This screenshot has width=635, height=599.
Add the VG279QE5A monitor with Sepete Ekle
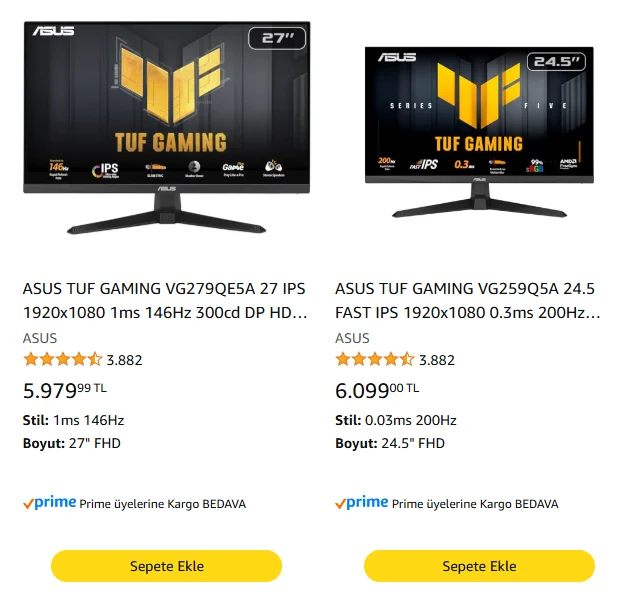pyautogui.click(x=166, y=566)
